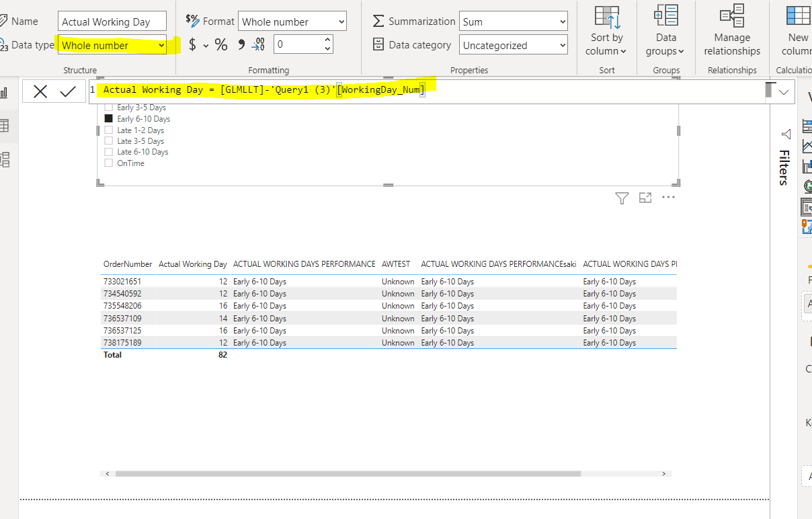Select order number 733021651
The height and width of the screenshot is (519, 812).
pos(122,282)
